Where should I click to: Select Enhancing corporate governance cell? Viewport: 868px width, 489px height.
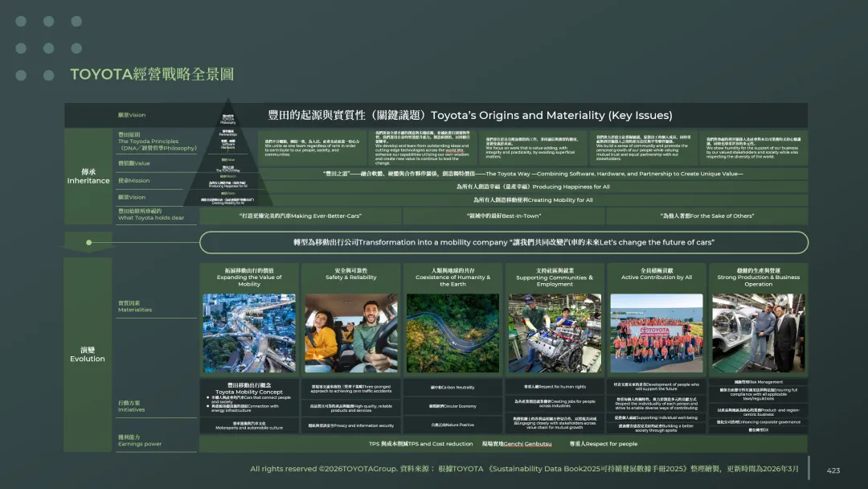point(759,422)
